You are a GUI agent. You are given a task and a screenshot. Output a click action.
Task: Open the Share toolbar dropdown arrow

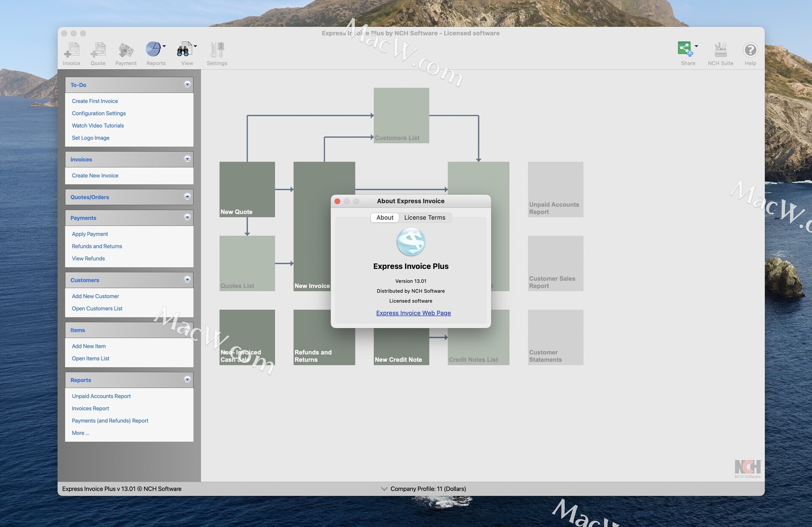coord(697,46)
